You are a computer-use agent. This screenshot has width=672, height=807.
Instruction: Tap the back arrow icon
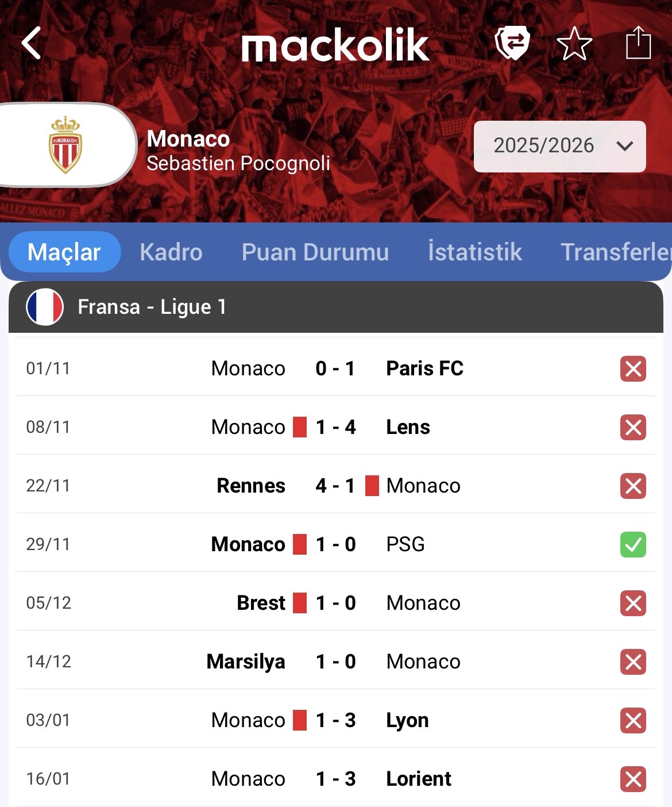pyautogui.click(x=32, y=43)
